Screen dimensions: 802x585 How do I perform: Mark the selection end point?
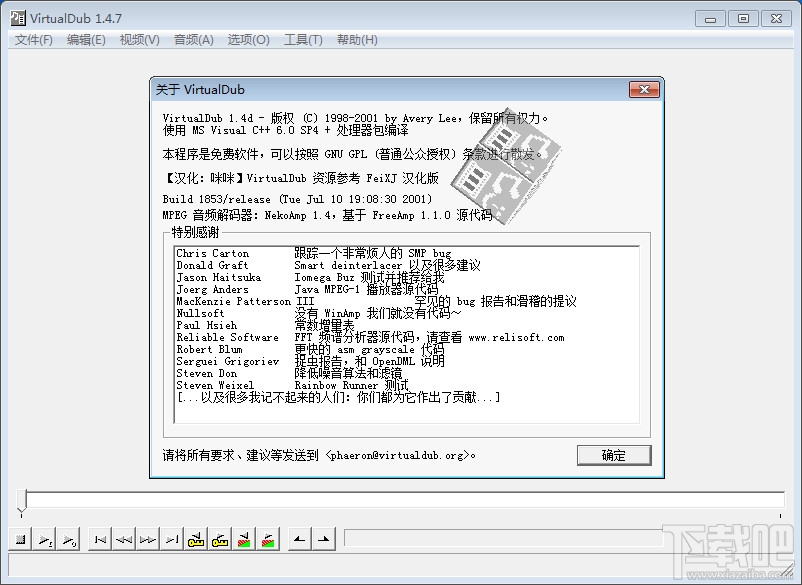coord(324,539)
